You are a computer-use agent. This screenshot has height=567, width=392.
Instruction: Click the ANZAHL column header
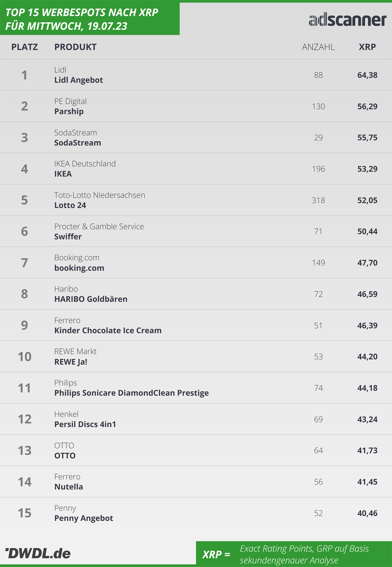(318, 47)
